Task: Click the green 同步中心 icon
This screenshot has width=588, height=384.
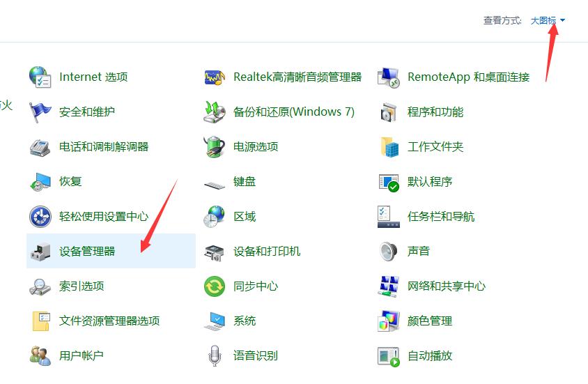Action: click(x=215, y=286)
